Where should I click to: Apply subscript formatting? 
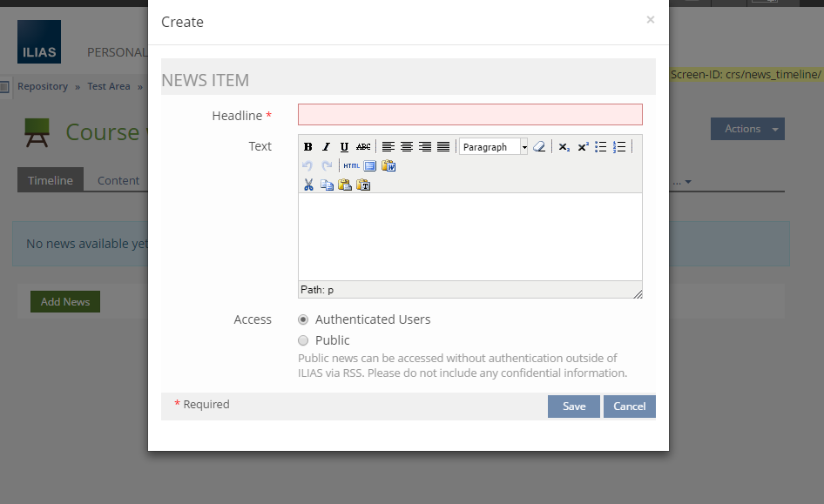[x=564, y=147]
